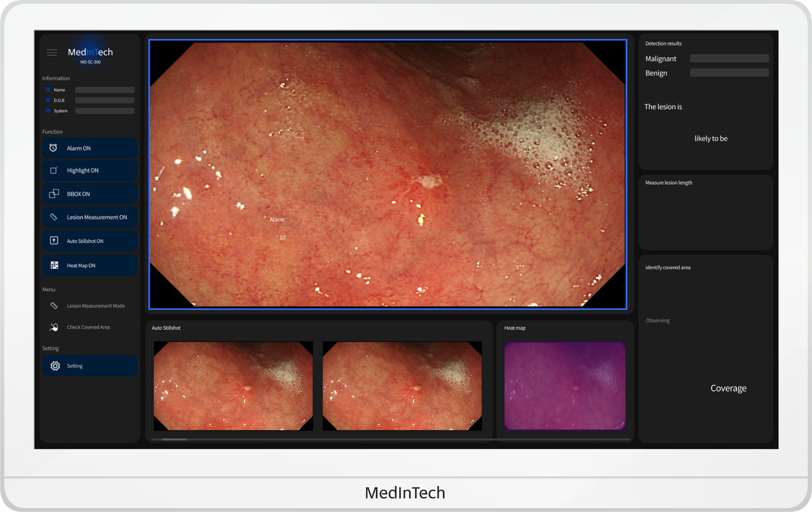Click the BBOX overlapping squares icon
The height and width of the screenshot is (512, 812).
tap(54, 194)
